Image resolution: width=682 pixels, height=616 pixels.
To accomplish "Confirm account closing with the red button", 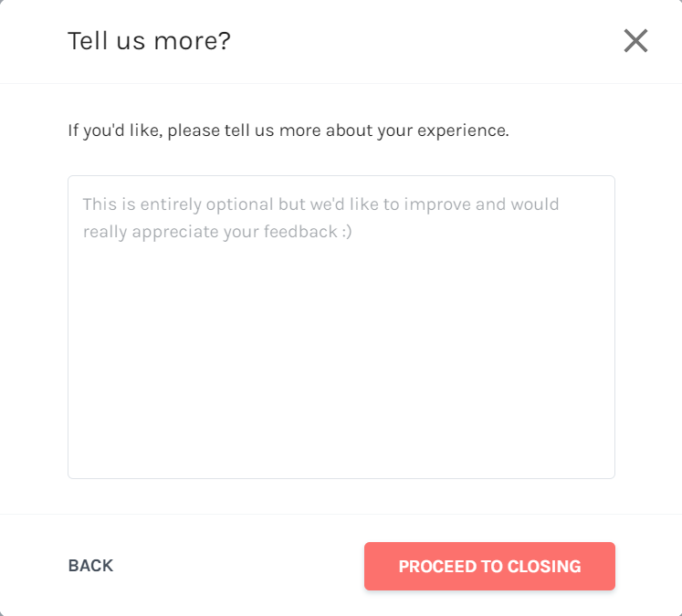I will pos(489,566).
